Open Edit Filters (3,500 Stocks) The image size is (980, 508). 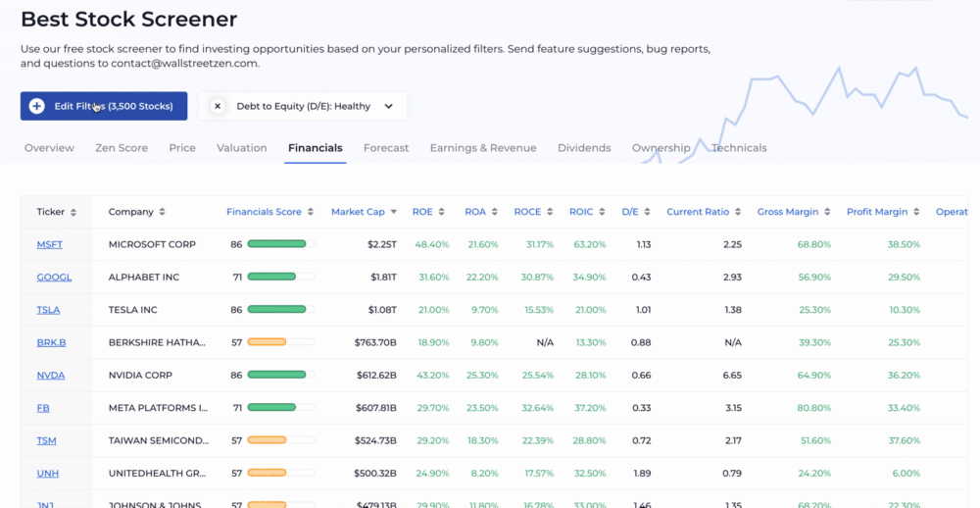point(104,106)
